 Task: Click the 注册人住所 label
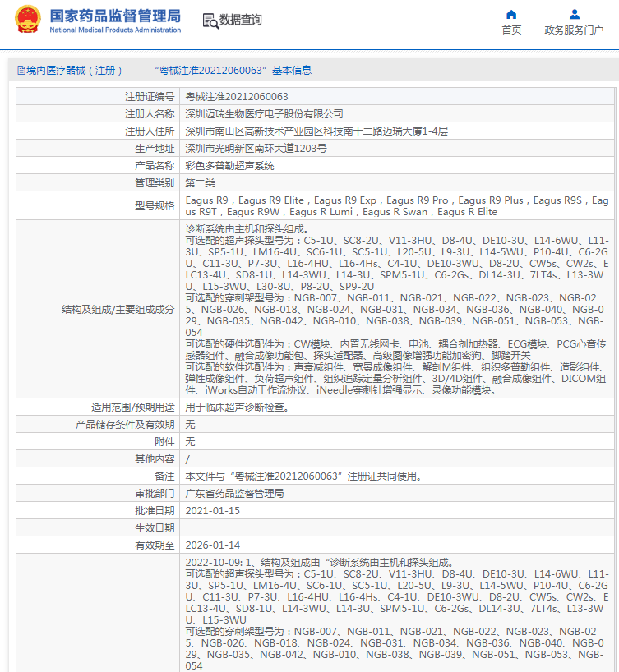coord(150,131)
